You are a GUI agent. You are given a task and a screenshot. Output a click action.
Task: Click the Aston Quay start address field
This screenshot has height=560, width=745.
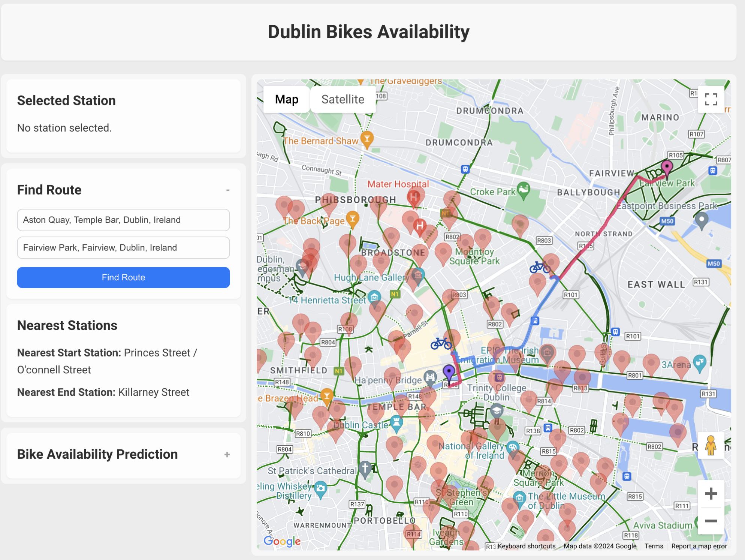(x=123, y=220)
